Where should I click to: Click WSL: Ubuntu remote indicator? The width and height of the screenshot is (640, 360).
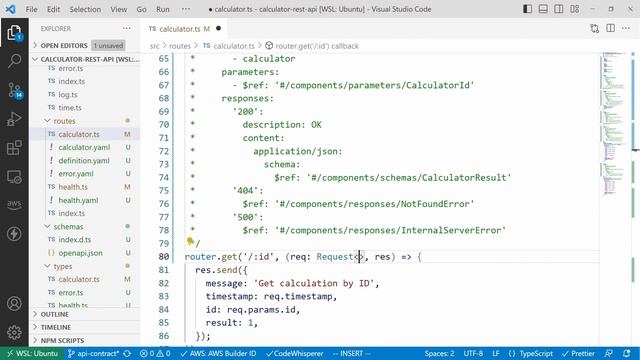coord(32,353)
